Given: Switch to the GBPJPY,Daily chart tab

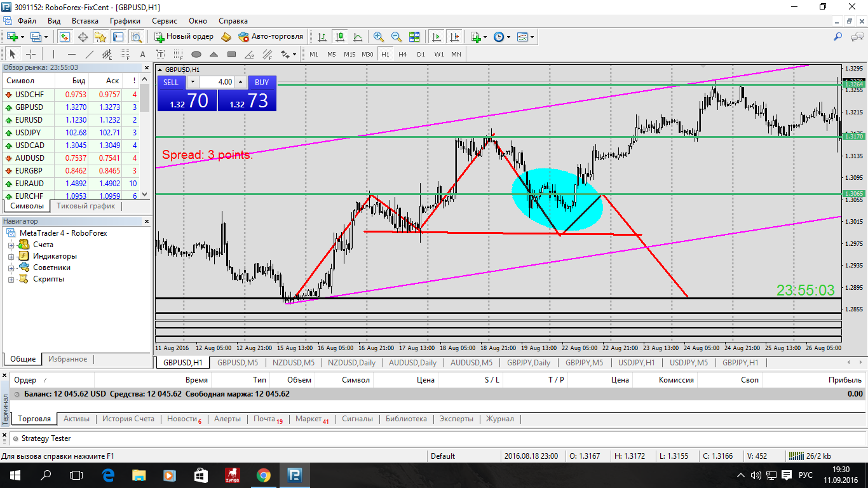Looking at the screenshot, I should 528,363.
